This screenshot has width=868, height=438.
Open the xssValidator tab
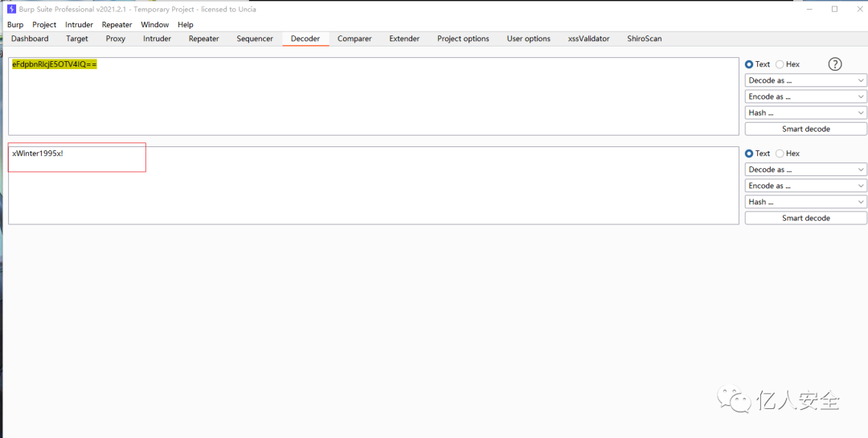pos(588,39)
